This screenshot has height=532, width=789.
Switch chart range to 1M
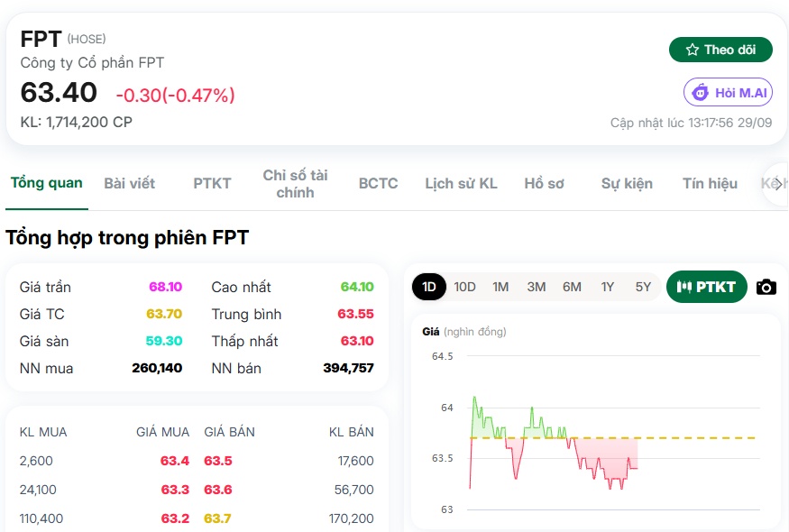click(500, 287)
